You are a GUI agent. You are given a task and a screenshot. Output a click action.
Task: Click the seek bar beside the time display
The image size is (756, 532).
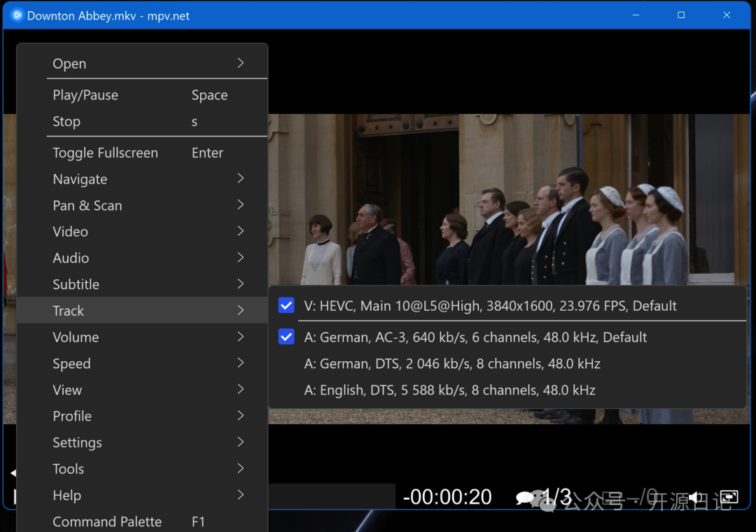pos(332,496)
